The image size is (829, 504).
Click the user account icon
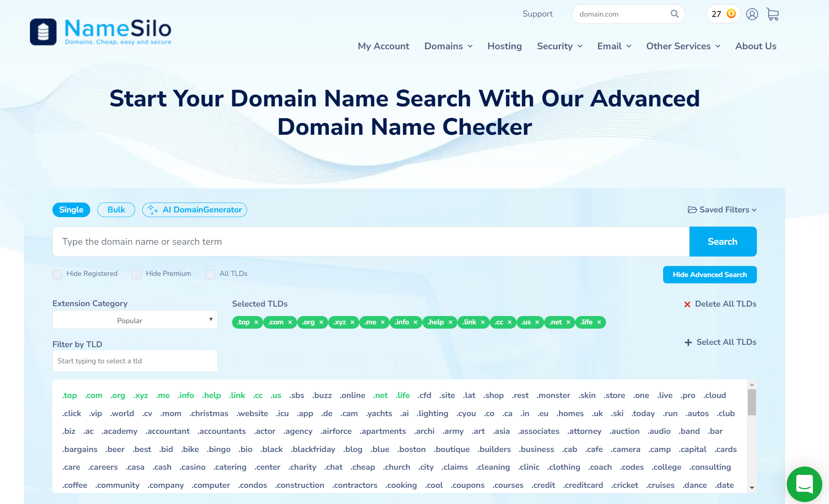[x=752, y=14]
